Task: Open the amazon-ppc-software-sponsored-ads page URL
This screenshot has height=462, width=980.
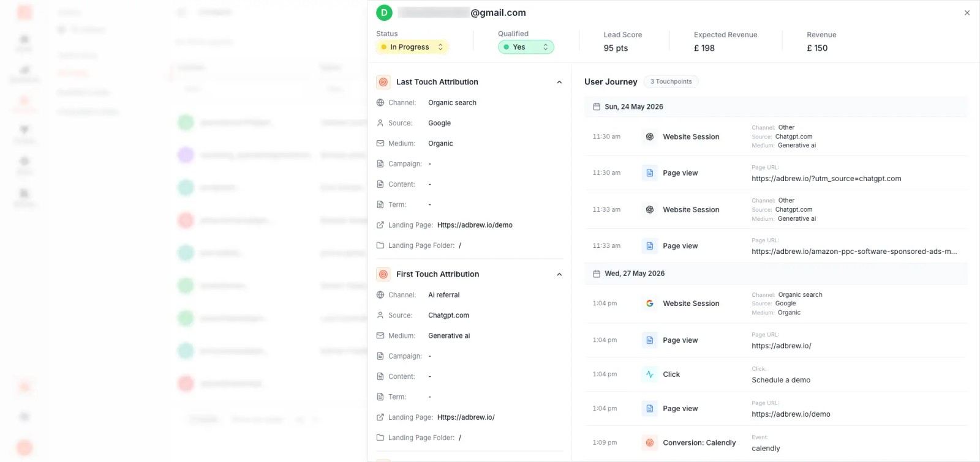Action: (854, 251)
